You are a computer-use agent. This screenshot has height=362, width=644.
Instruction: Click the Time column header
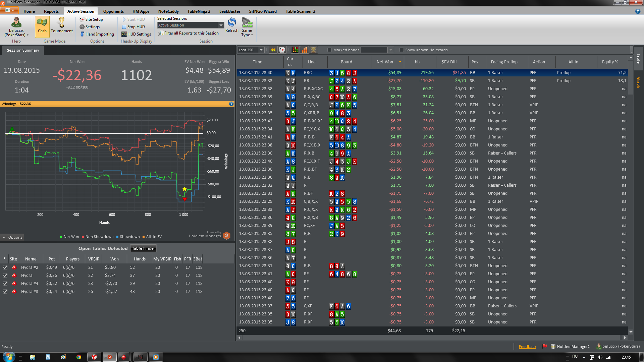pos(258,62)
